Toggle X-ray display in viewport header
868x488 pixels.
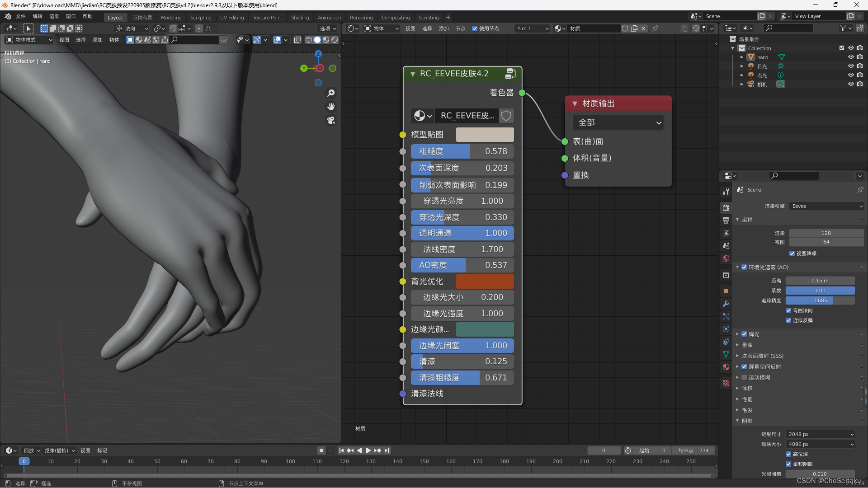pos(297,40)
